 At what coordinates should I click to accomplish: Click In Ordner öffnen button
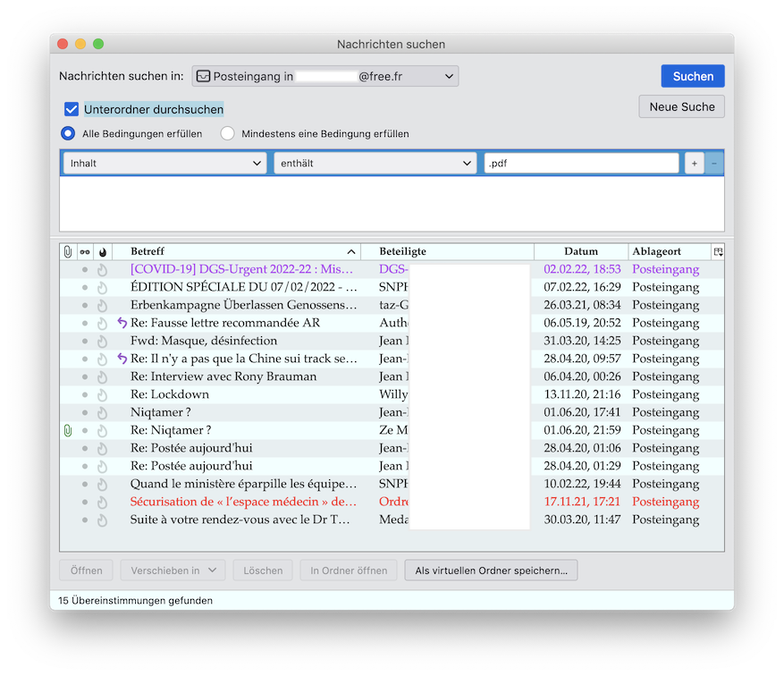click(349, 570)
